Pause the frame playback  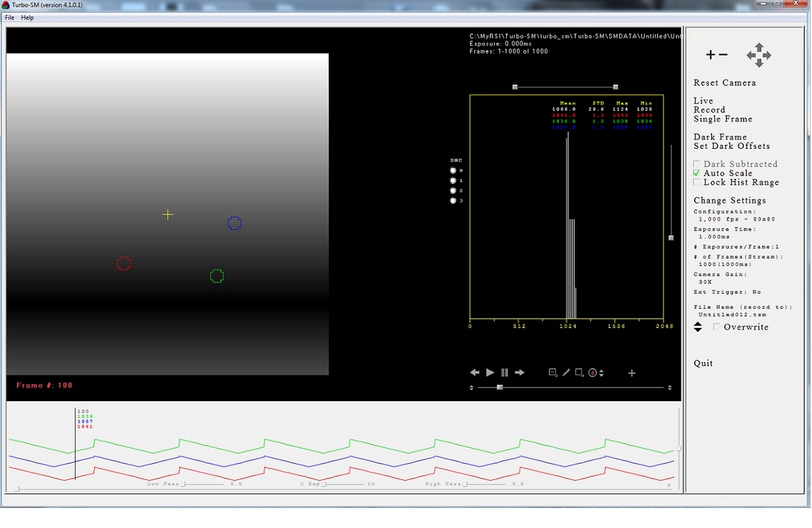pyautogui.click(x=504, y=372)
